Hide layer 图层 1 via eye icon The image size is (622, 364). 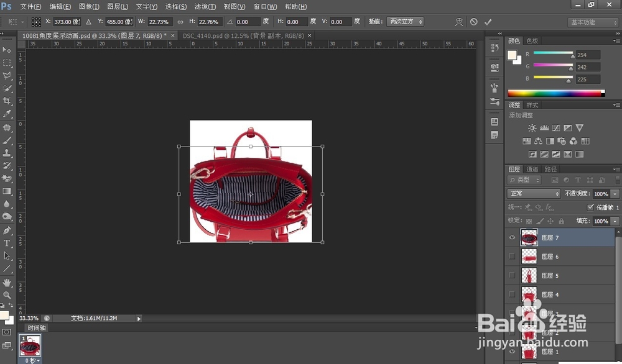click(512, 352)
